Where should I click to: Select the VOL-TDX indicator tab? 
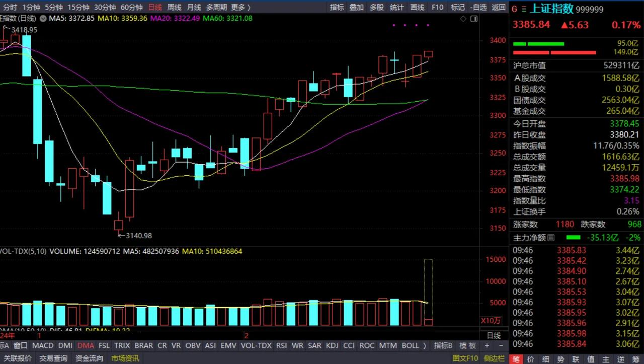click(x=256, y=346)
